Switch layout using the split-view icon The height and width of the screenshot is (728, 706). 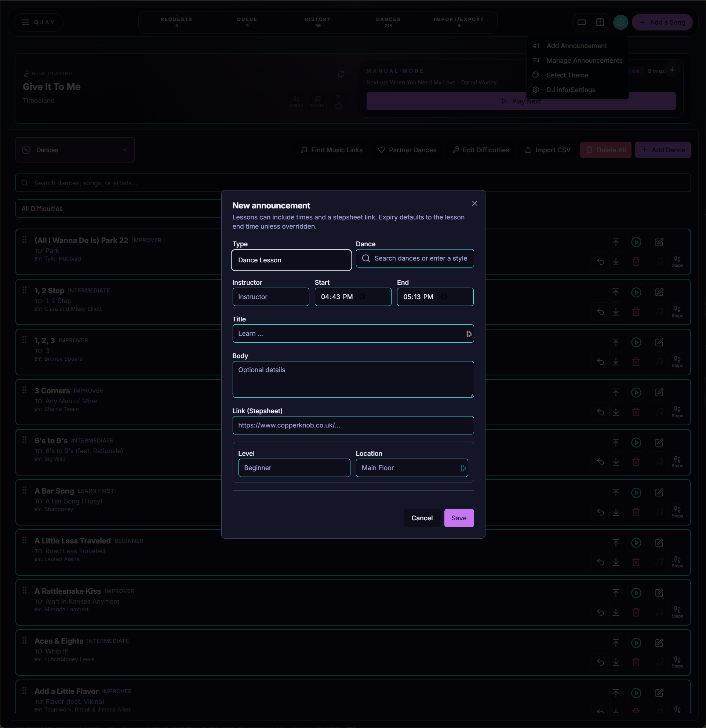(600, 22)
